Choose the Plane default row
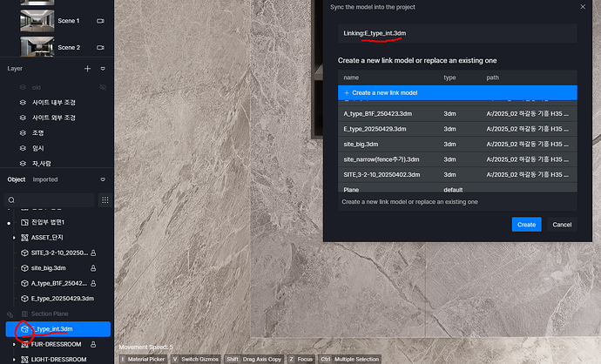601x364 pixels. pos(457,188)
